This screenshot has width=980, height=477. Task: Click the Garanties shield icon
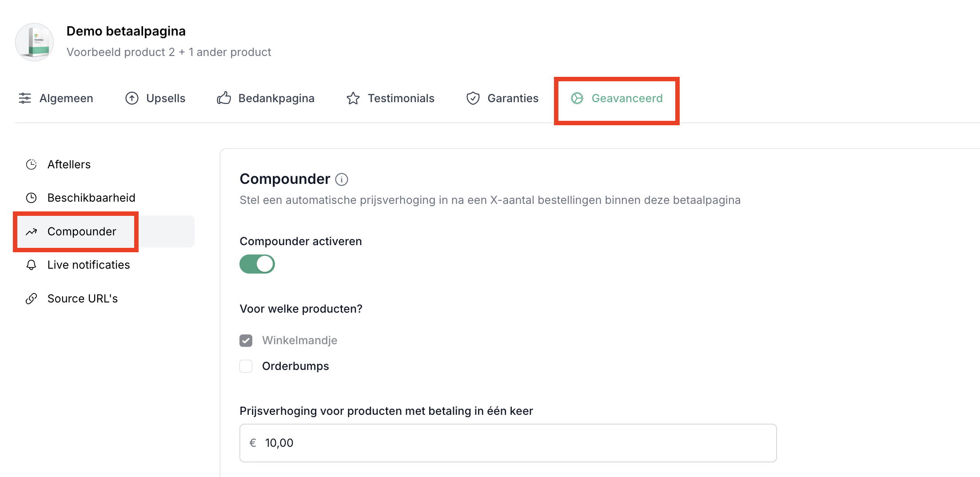coord(473,98)
